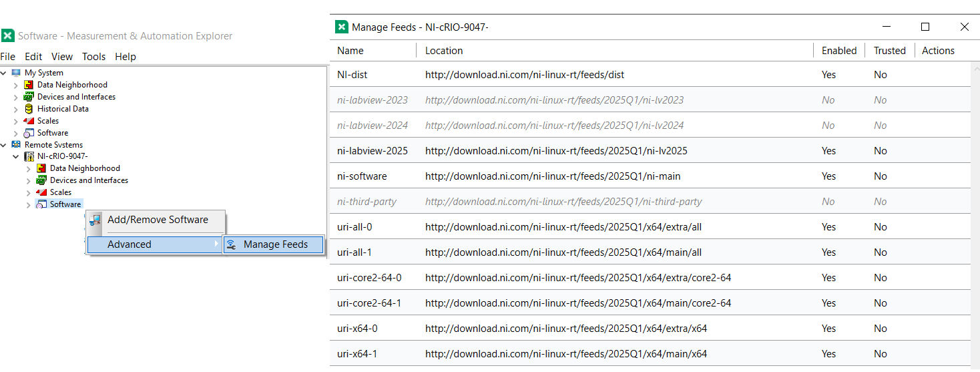
Task: Click the Manage Feeds icon in submenu
Action: point(231,244)
